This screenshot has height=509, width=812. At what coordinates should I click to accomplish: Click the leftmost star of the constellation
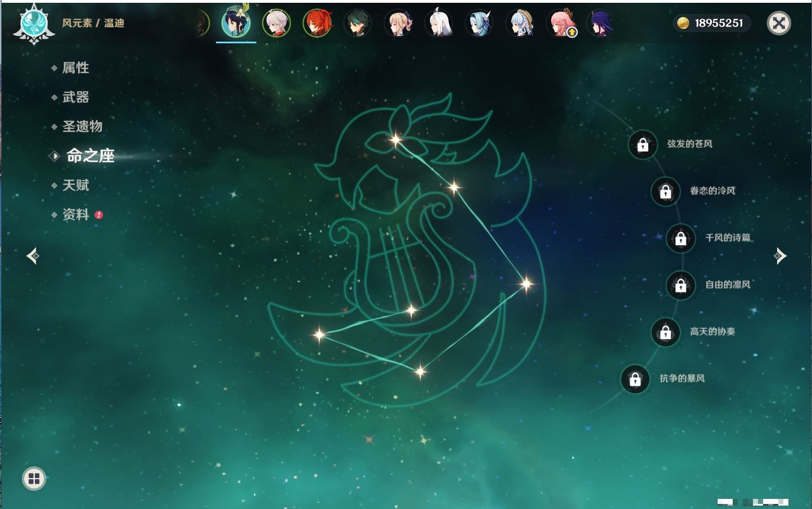tap(319, 335)
